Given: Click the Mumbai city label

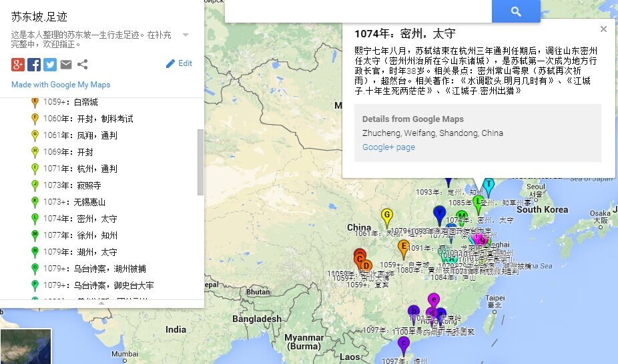Looking at the screenshot, I should tap(125, 354).
